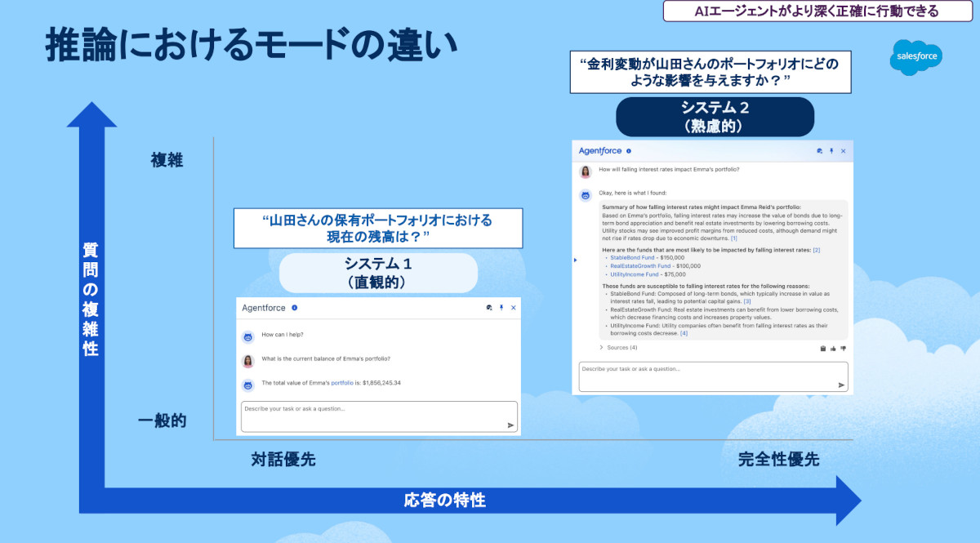
Task: Click the '複雑' axis label
Action: [166, 160]
